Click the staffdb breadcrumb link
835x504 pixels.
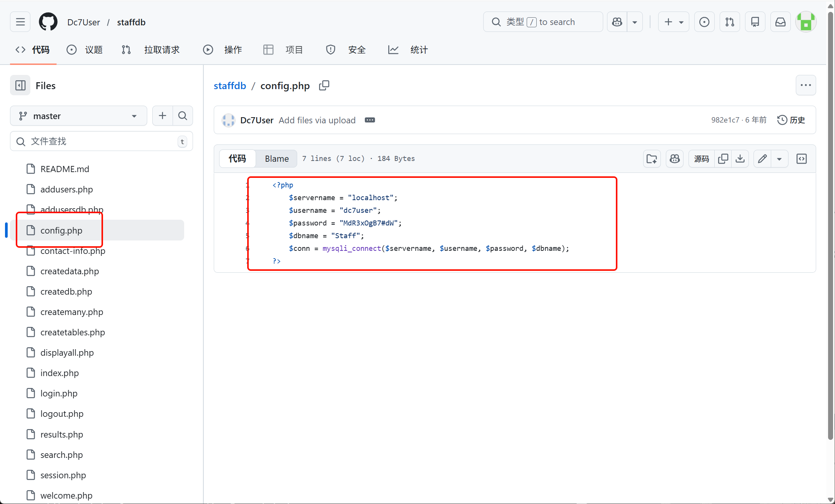coord(230,86)
